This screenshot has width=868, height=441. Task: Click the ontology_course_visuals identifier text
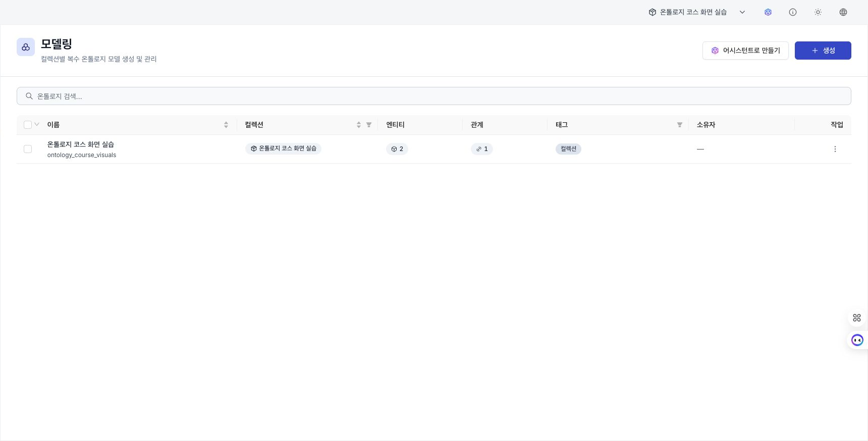click(82, 155)
